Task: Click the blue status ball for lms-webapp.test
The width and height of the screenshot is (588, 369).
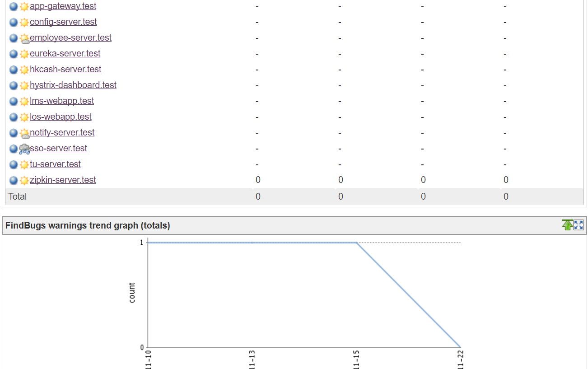Action: 14,102
